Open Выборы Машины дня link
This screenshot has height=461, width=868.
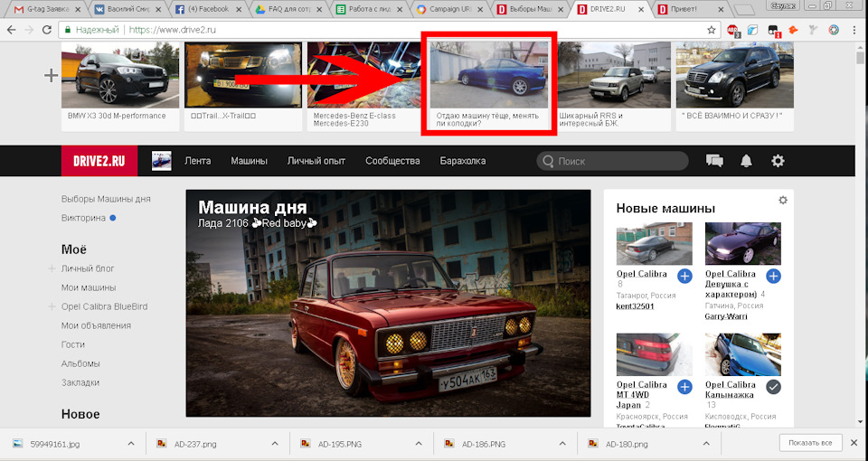coord(106,199)
